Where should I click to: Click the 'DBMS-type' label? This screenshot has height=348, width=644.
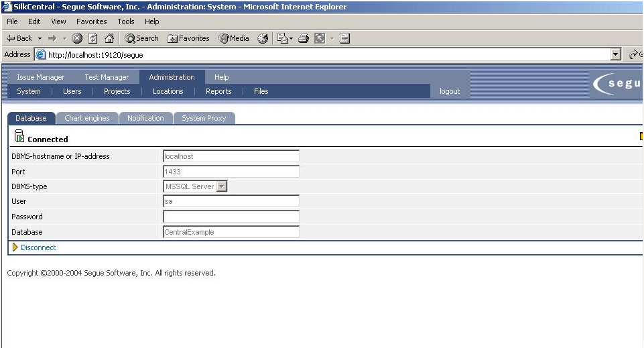29,186
